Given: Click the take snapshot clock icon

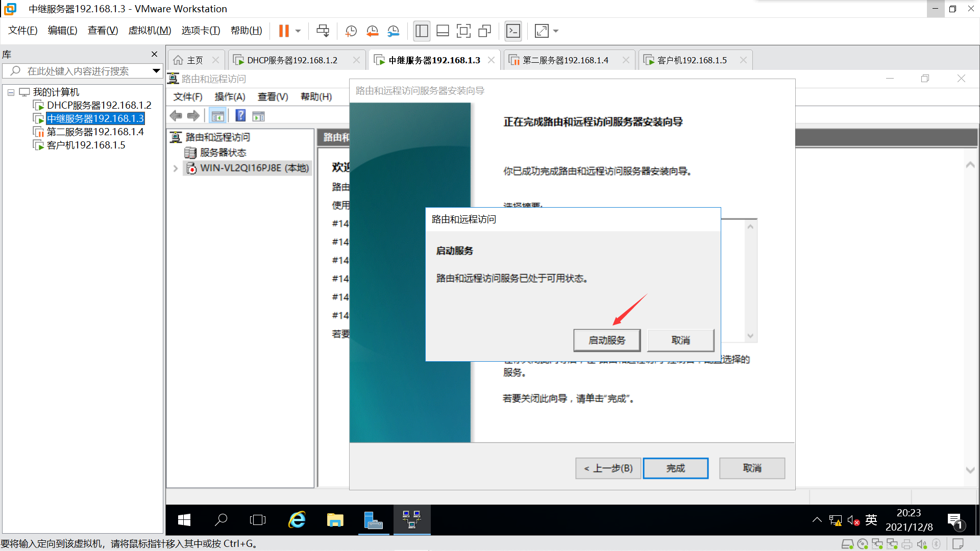Looking at the screenshot, I should coord(351,31).
